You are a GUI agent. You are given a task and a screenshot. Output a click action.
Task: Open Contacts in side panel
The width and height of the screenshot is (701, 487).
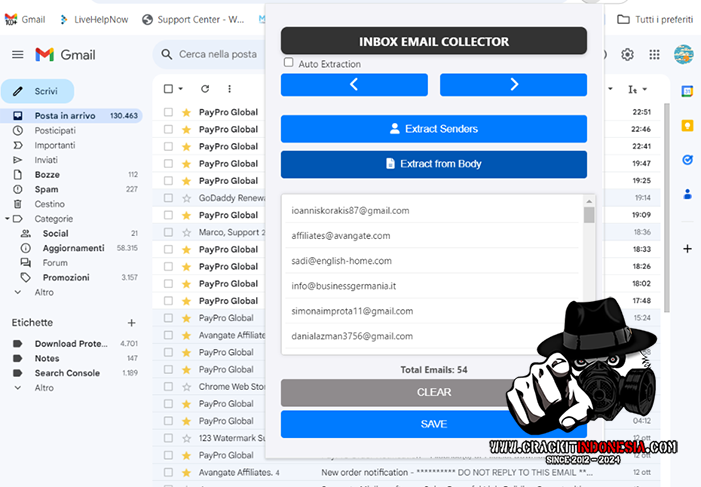(x=687, y=194)
